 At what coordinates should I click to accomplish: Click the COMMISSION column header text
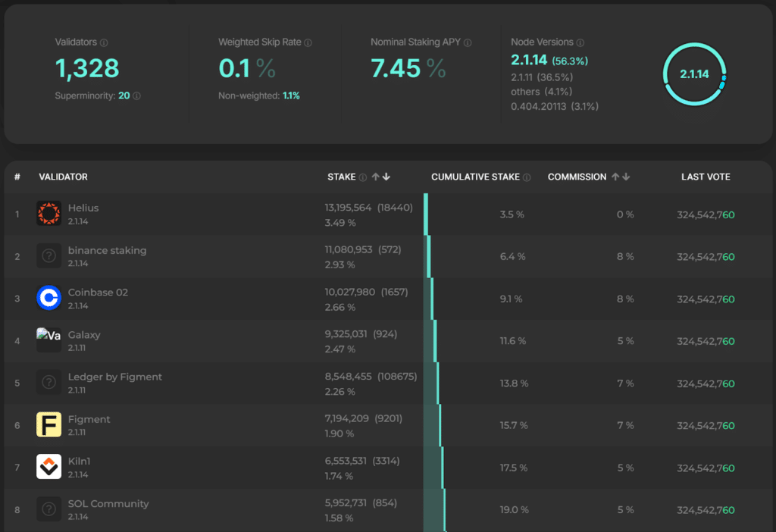pyautogui.click(x=577, y=177)
